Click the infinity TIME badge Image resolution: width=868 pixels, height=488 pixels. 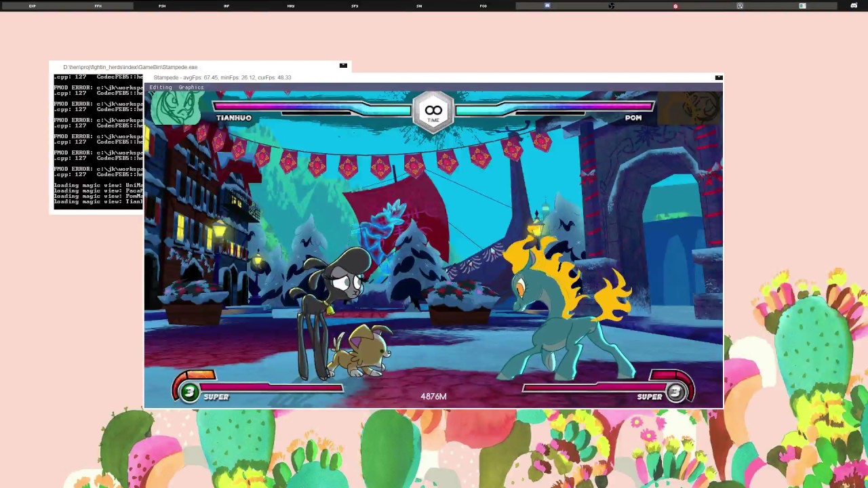click(x=433, y=112)
